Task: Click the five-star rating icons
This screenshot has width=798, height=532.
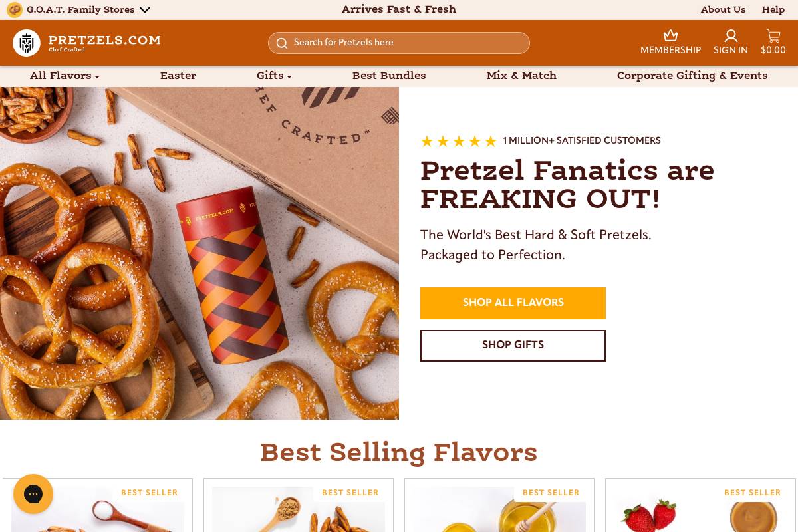Action: [x=459, y=140]
